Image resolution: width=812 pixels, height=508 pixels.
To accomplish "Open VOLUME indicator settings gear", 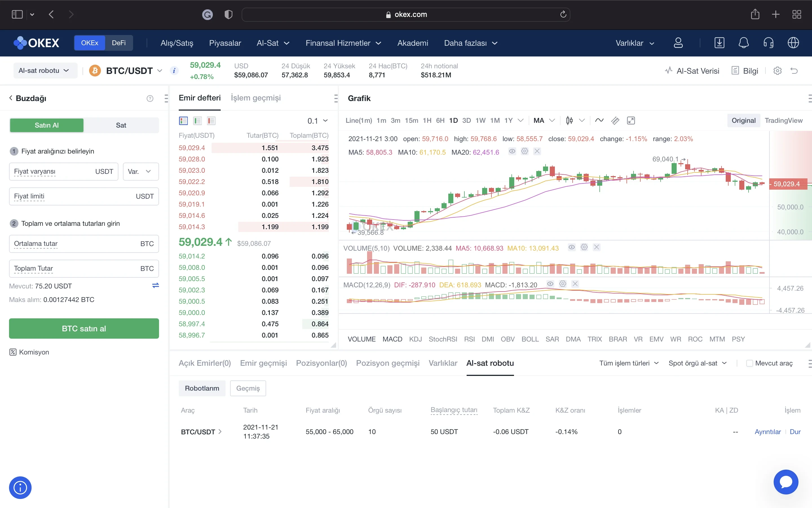I will 584,247.
